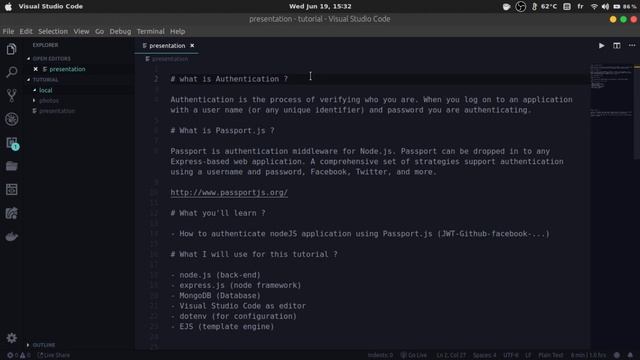
Task: Open the Extensions view with badge
Action: point(12,143)
